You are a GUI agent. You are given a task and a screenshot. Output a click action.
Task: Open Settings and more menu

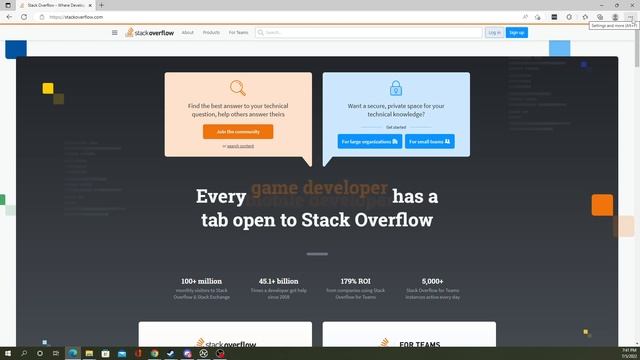click(630, 17)
